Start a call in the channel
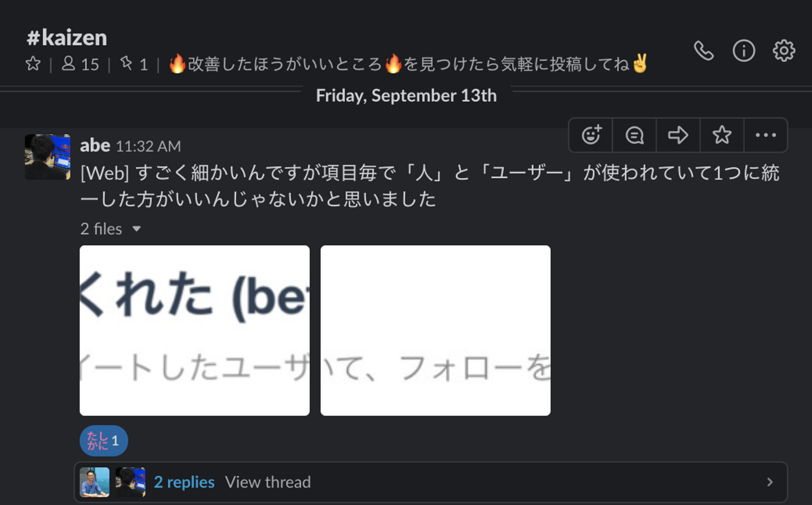Image resolution: width=812 pixels, height=505 pixels. pyautogui.click(x=703, y=51)
